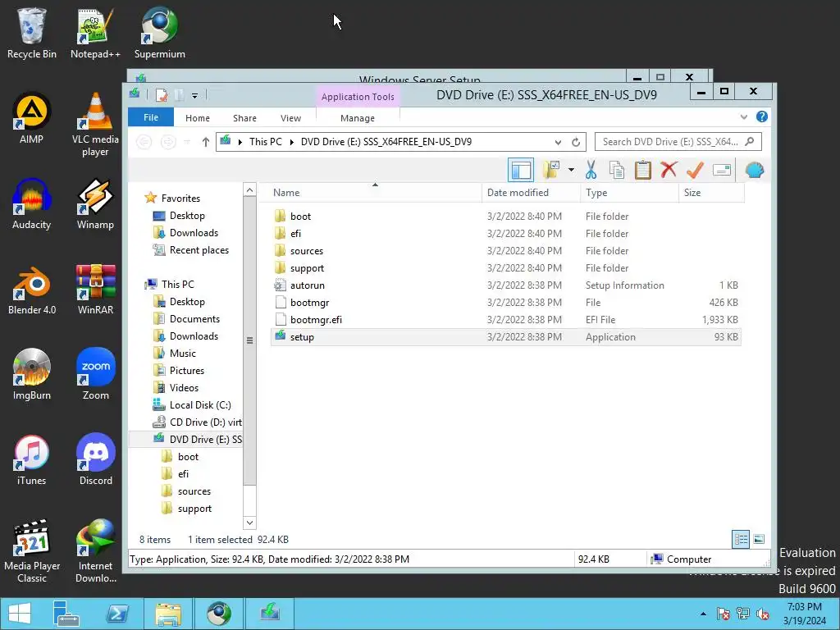Image resolution: width=840 pixels, height=630 pixels.
Task: Select DVD Drive (E:) in navigation pane
Action: pyautogui.click(x=205, y=440)
